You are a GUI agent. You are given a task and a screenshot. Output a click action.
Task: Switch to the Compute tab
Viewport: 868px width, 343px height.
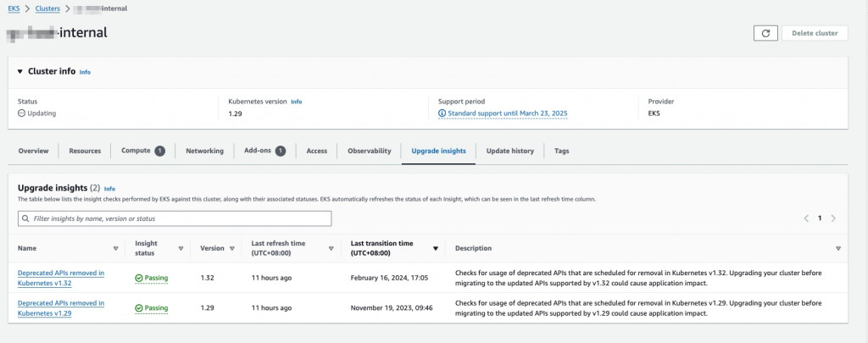click(142, 151)
